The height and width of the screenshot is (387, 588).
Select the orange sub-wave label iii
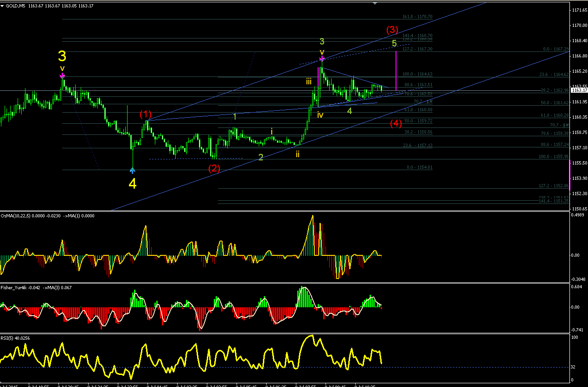[x=308, y=82]
